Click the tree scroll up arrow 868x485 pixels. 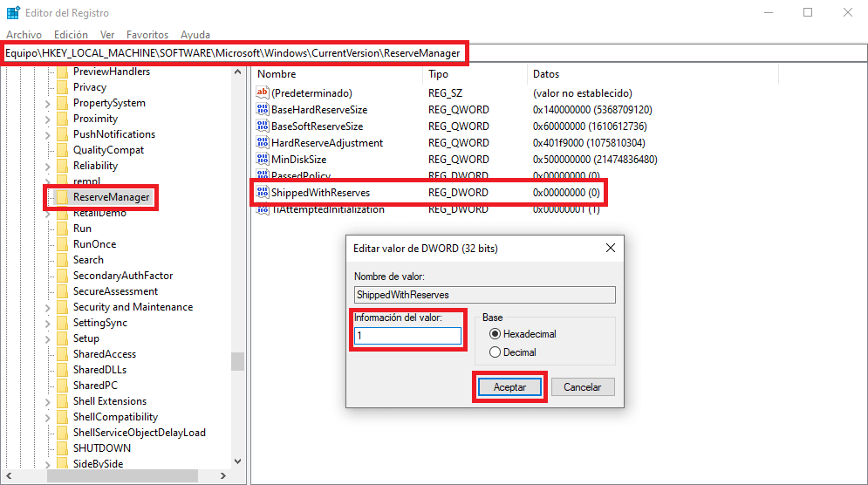click(x=237, y=72)
